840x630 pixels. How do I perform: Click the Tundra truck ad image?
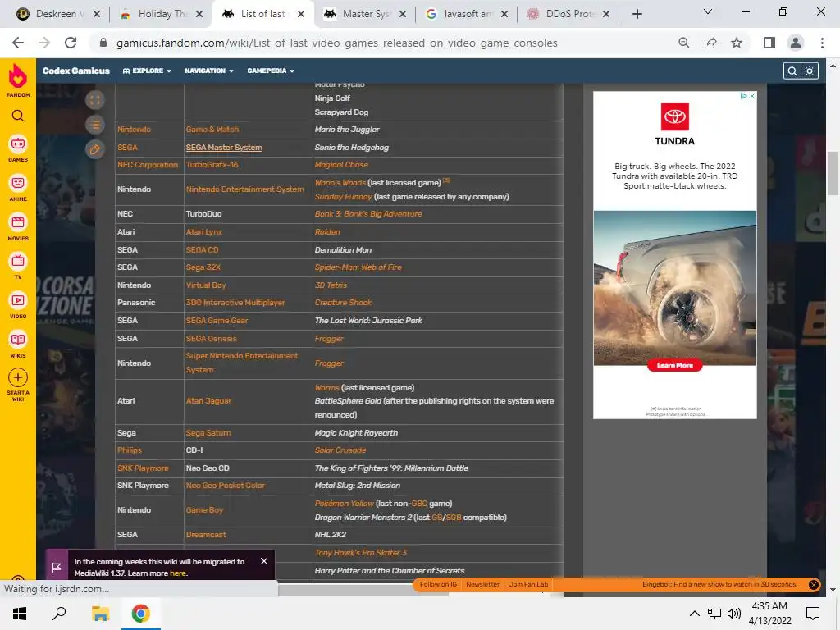[x=674, y=288]
